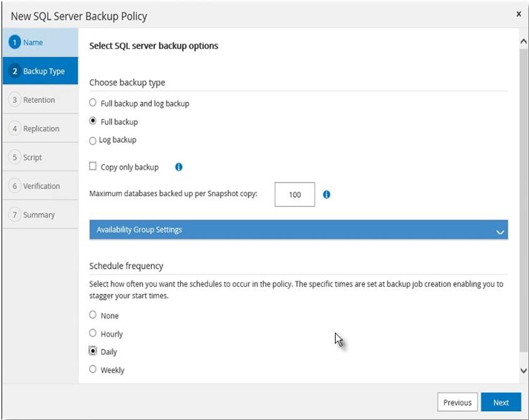Go to the Verification step
Screen dimensions: 529x420
click(x=40, y=186)
